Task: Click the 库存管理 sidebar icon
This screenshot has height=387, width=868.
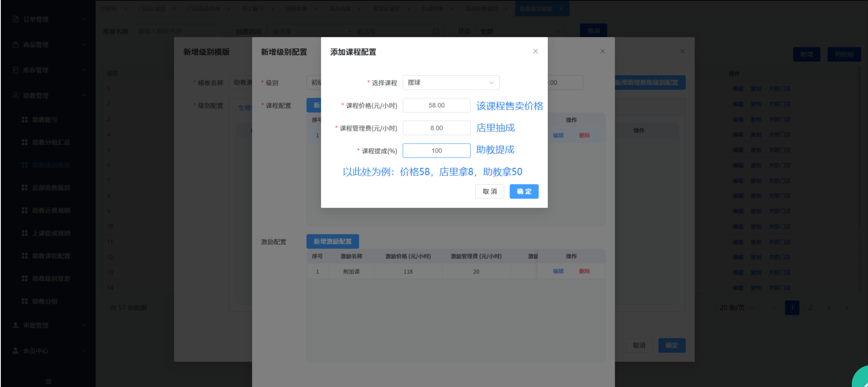Action: (x=15, y=70)
